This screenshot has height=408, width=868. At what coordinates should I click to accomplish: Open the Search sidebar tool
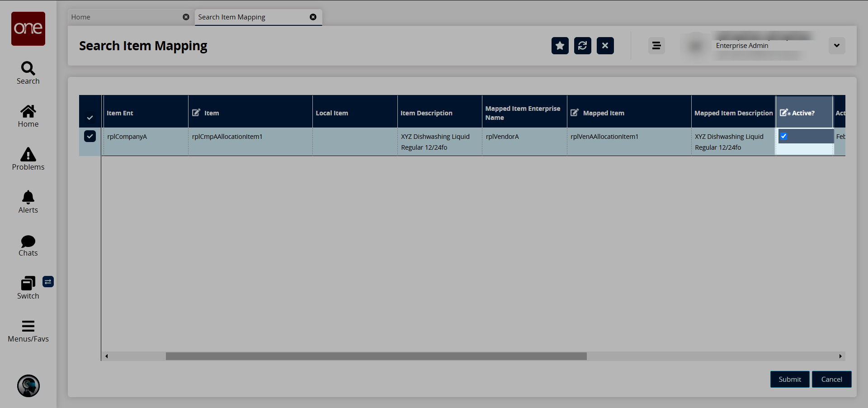click(x=28, y=73)
